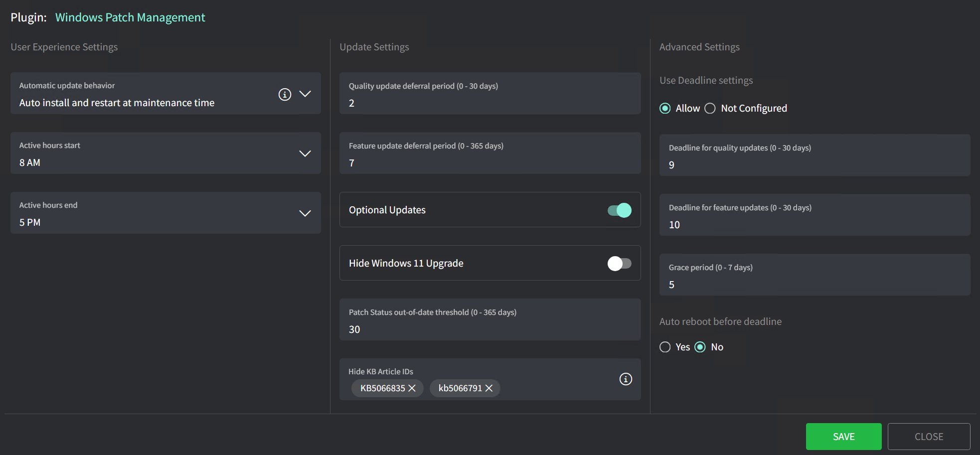Select Not Configured radio option
The image size is (980, 455).
point(710,109)
